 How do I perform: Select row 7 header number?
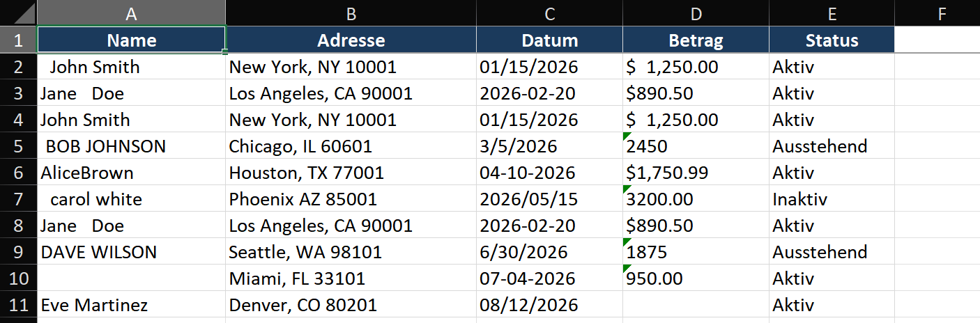pos(18,198)
